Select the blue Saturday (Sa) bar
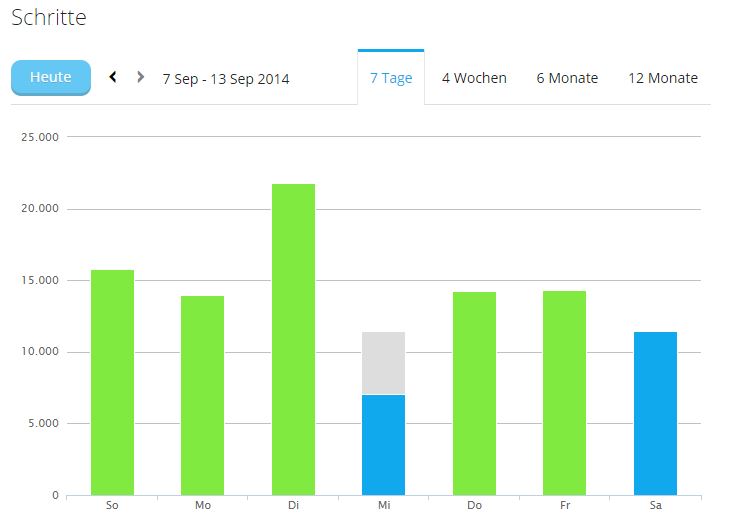Image resolution: width=730 pixels, height=529 pixels. (655, 413)
